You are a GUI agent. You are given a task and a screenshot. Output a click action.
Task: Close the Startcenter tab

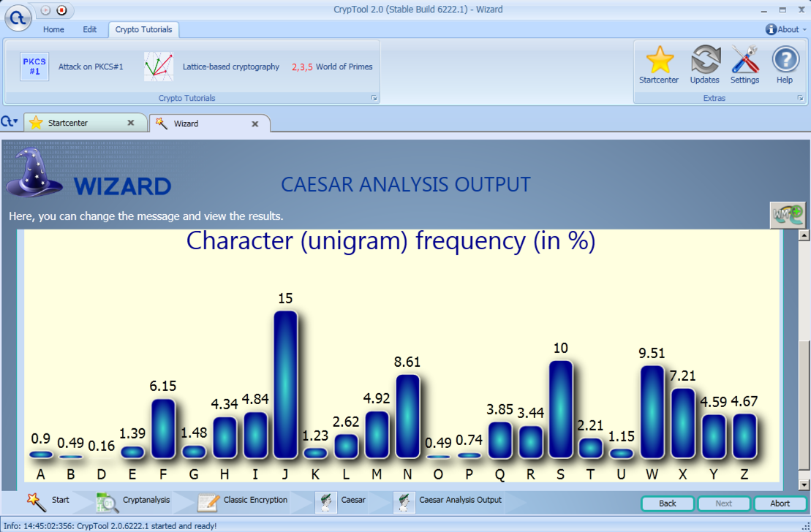point(131,123)
